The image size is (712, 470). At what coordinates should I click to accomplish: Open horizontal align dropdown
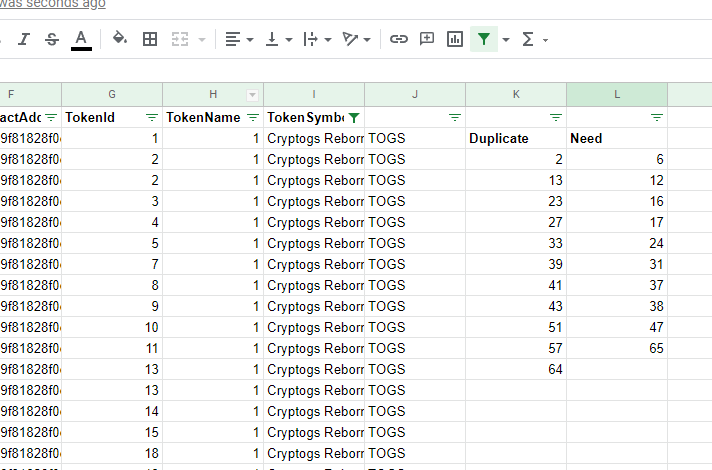[239, 40]
